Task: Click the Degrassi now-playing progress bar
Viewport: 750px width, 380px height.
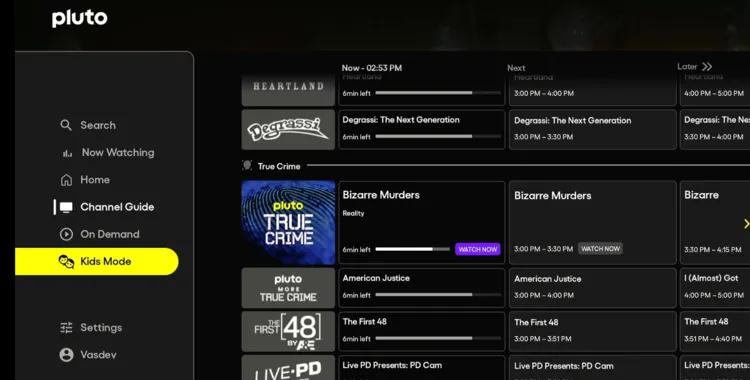Action: [438, 137]
